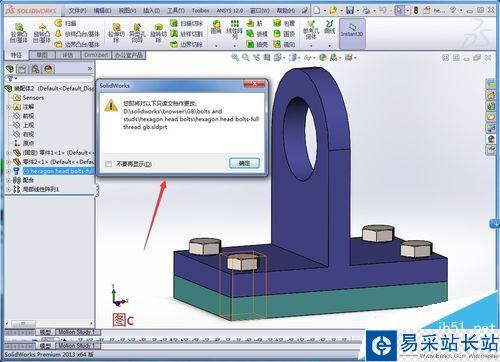
Task: Open the Hole Wizard tool
Action: click(x=137, y=33)
